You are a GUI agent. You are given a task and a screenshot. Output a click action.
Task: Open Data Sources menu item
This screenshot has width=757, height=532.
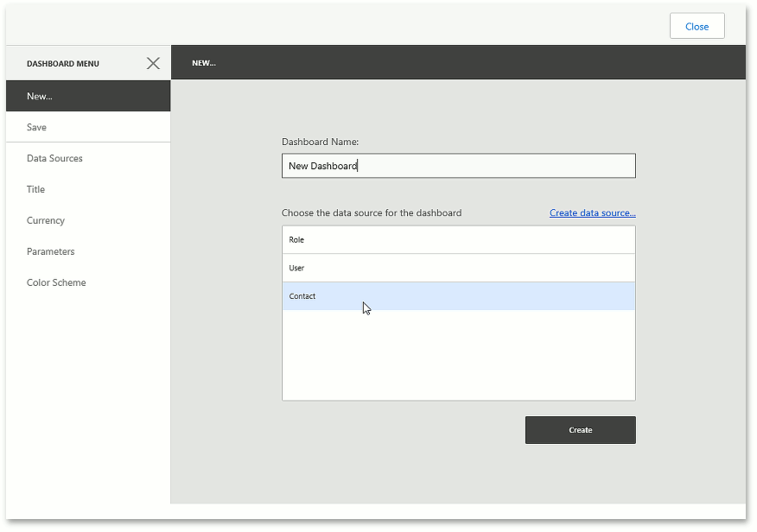point(88,158)
